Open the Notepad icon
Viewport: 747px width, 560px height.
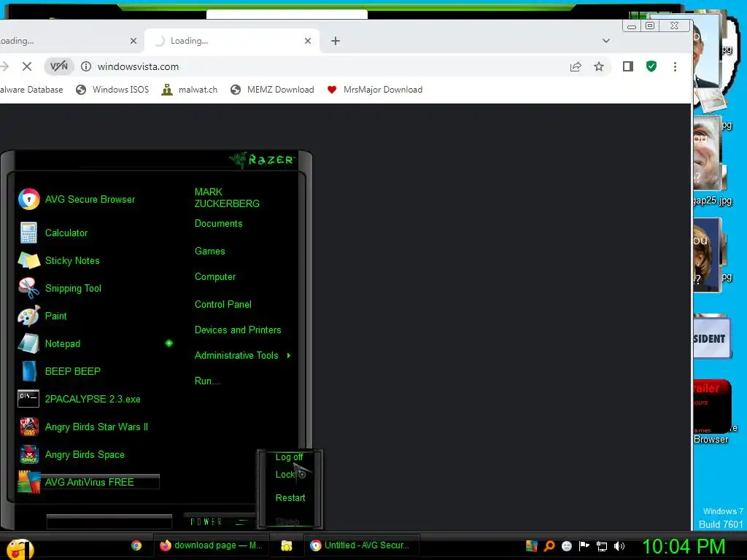click(28, 343)
